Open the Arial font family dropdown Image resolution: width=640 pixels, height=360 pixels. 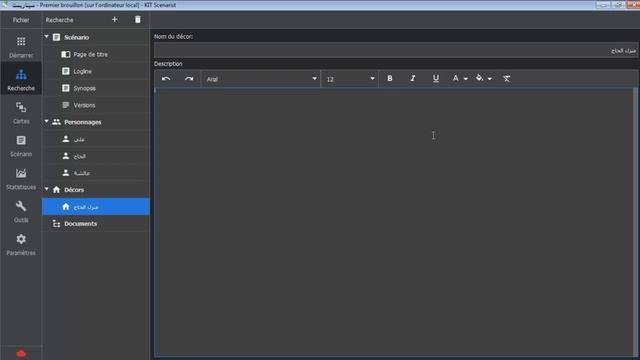coord(261,79)
